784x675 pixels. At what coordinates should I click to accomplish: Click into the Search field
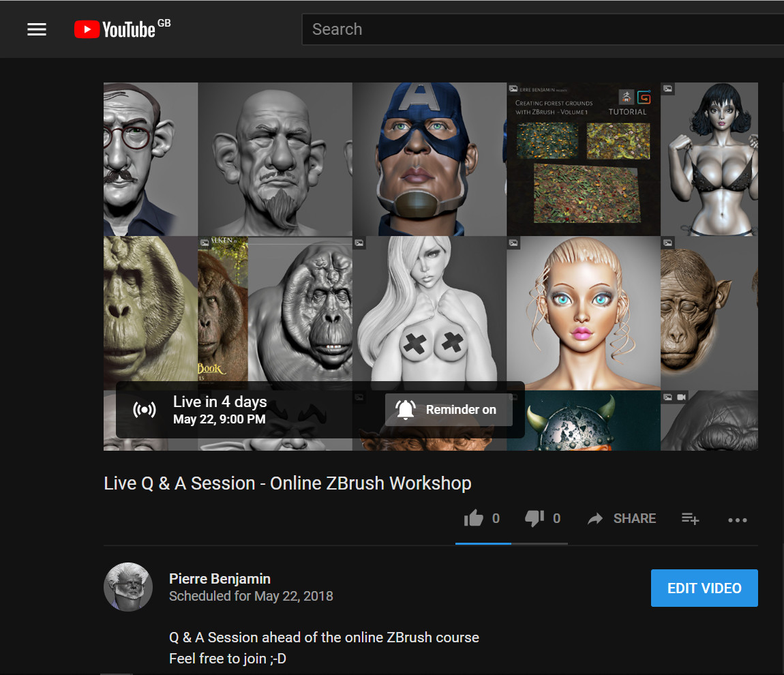[543, 29]
